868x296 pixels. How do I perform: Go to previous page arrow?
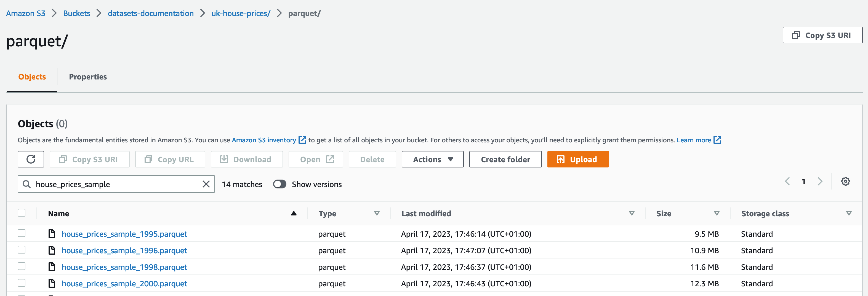pyautogui.click(x=787, y=182)
